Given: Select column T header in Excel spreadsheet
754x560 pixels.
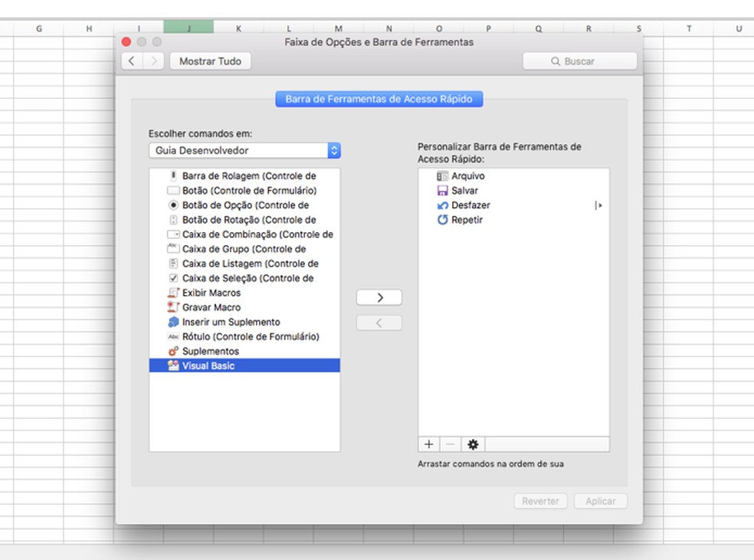Looking at the screenshot, I should (x=689, y=28).
